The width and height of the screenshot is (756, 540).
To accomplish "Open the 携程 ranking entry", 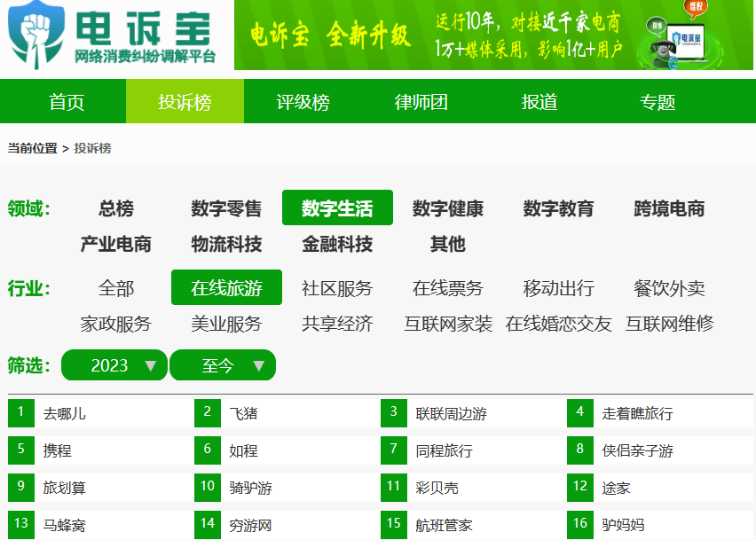I will coord(57,450).
